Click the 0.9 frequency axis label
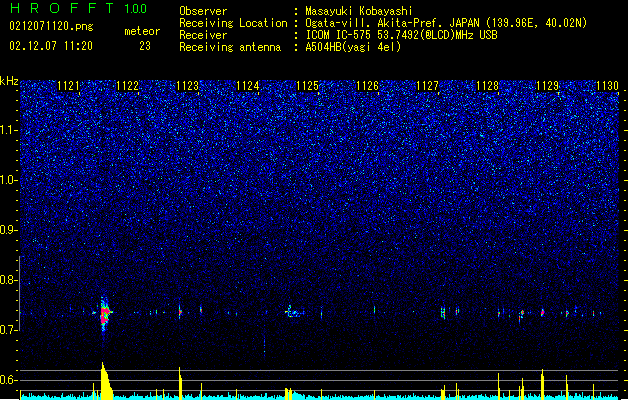629x400 pixels. (x=9, y=230)
